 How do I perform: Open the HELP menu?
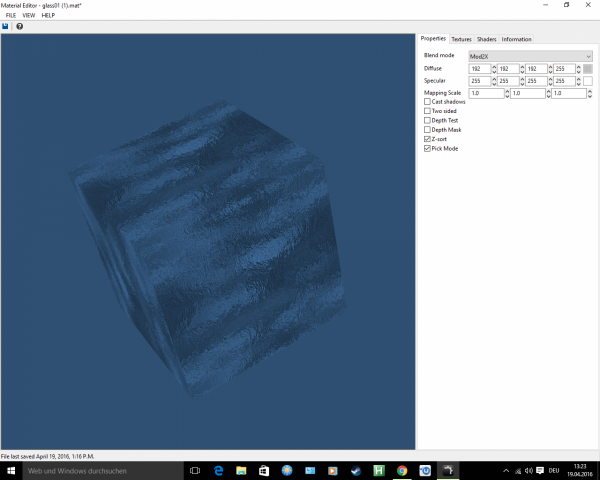[x=48, y=15]
